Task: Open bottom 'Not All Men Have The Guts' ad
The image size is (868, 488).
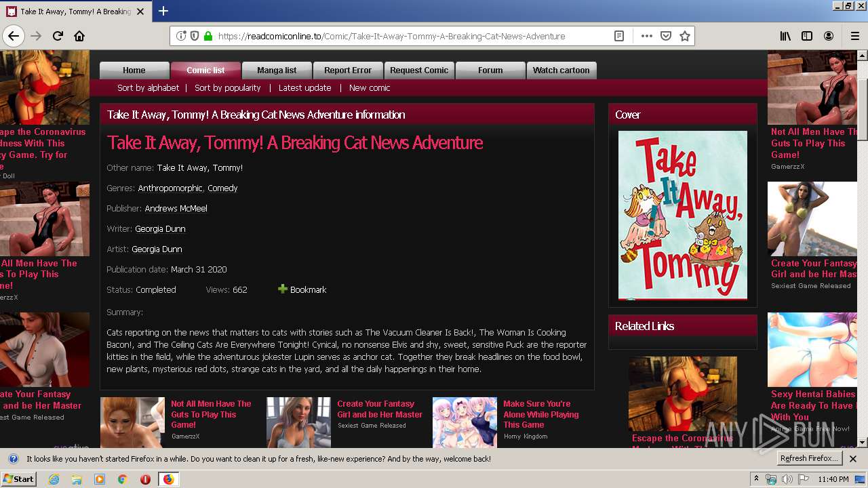Action: (x=211, y=414)
